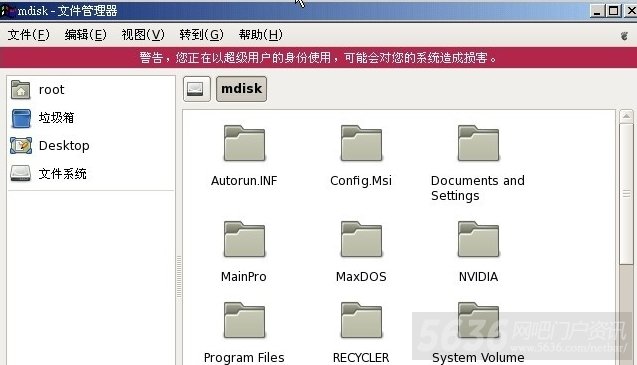This screenshot has height=365, width=637.
Task: Open the 帮助(H) menu
Action: (x=260, y=35)
